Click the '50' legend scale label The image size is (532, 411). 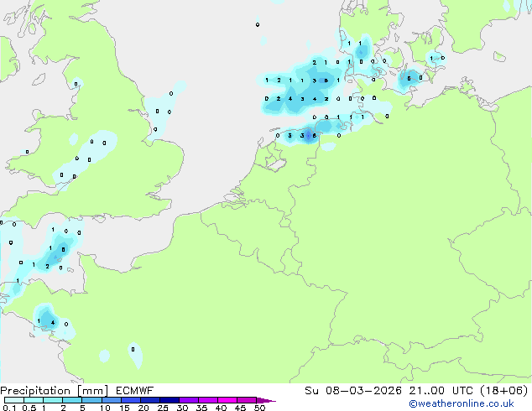tap(259, 408)
